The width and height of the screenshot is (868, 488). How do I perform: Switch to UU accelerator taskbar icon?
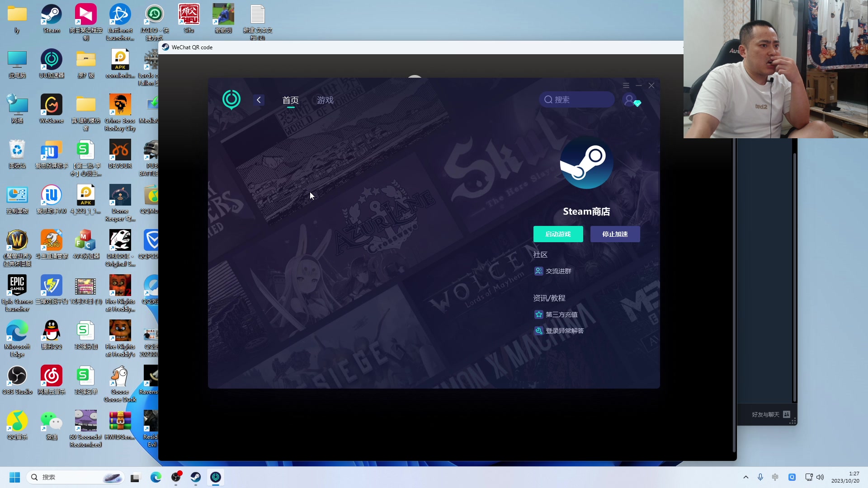[216, 477]
